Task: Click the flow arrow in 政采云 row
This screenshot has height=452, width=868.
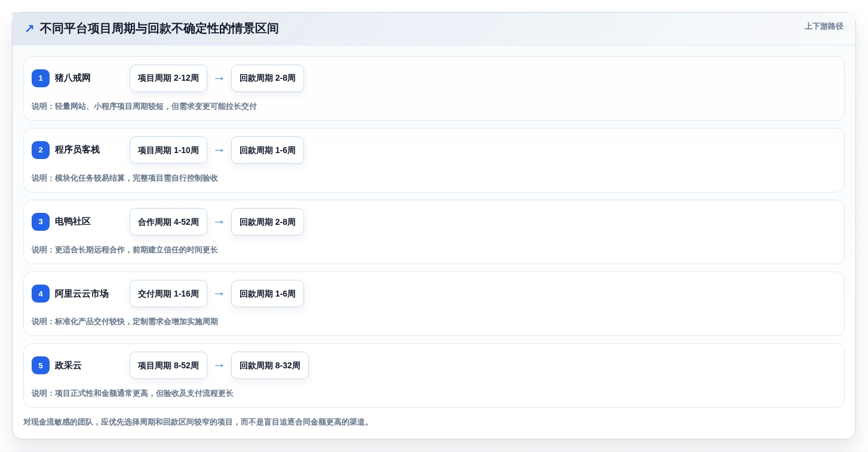Action: click(x=219, y=365)
